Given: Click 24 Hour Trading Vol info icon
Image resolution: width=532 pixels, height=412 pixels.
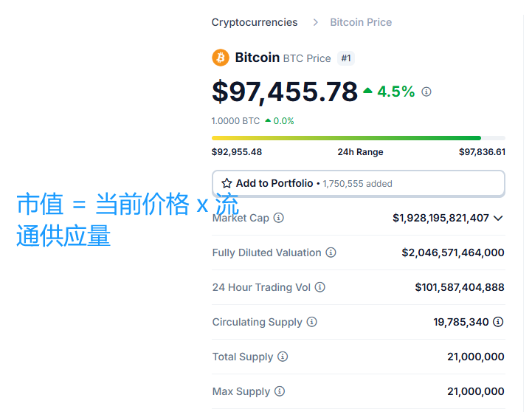Looking at the screenshot, I should [x=319, y=287].
